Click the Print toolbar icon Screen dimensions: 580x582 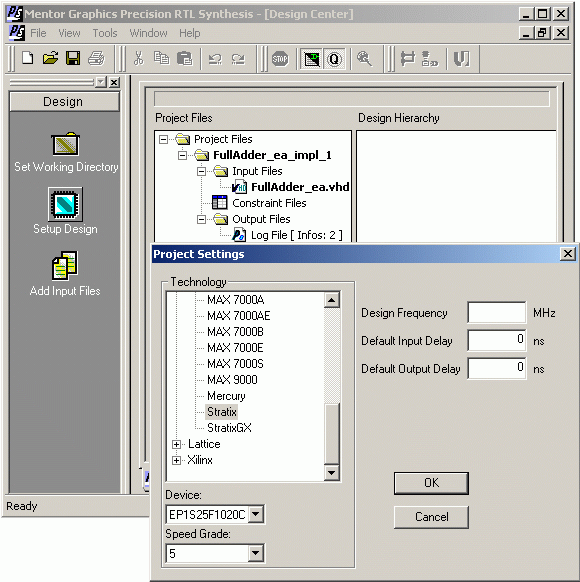tap(96, 58)
